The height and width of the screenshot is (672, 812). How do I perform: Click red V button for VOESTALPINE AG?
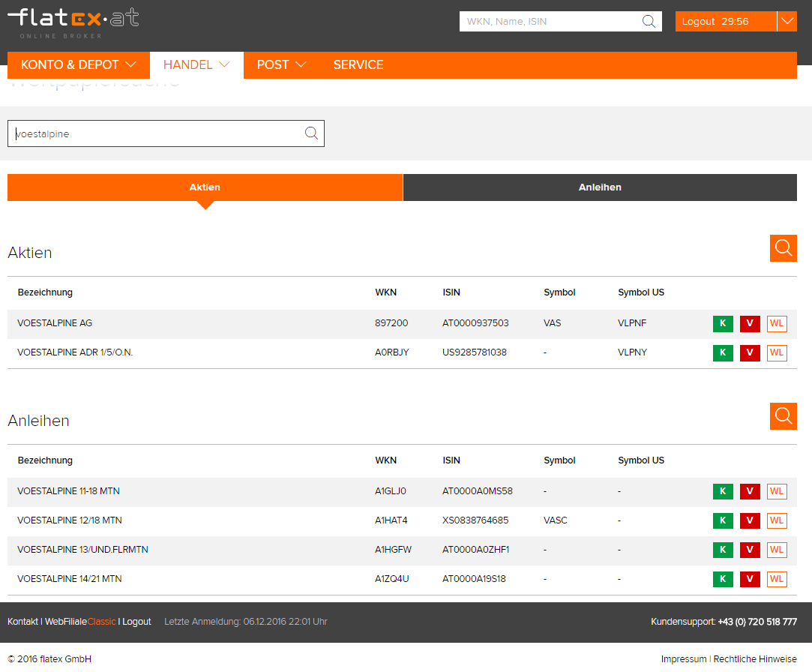[750, 323]
